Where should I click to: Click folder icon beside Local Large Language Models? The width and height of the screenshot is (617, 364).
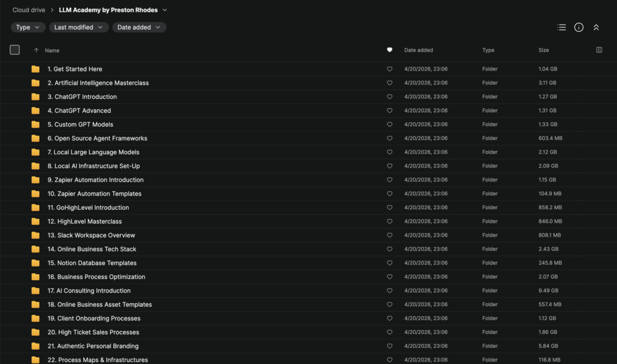(36, 152)
